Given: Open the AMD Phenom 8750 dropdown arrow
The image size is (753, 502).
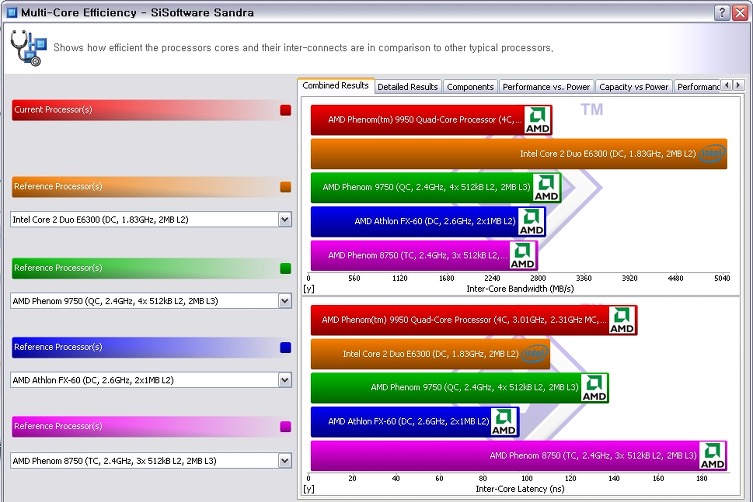Looking at the screenshot, I should point(285,461).
